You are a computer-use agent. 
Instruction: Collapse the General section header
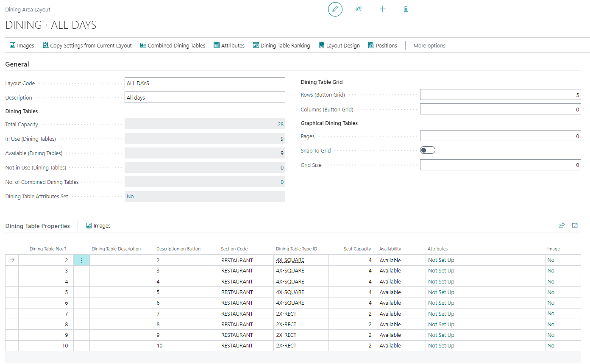(x=17, y=64)
